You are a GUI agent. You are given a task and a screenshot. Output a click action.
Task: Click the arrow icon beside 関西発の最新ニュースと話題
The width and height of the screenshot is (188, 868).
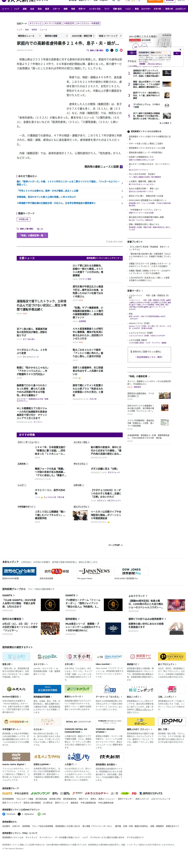coord(121,167)
